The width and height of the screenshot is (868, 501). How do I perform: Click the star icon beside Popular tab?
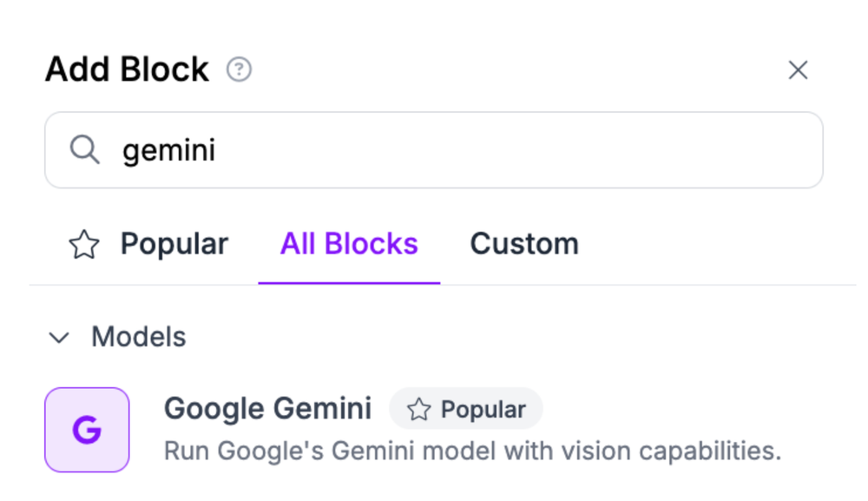click(x=83, y=244)
